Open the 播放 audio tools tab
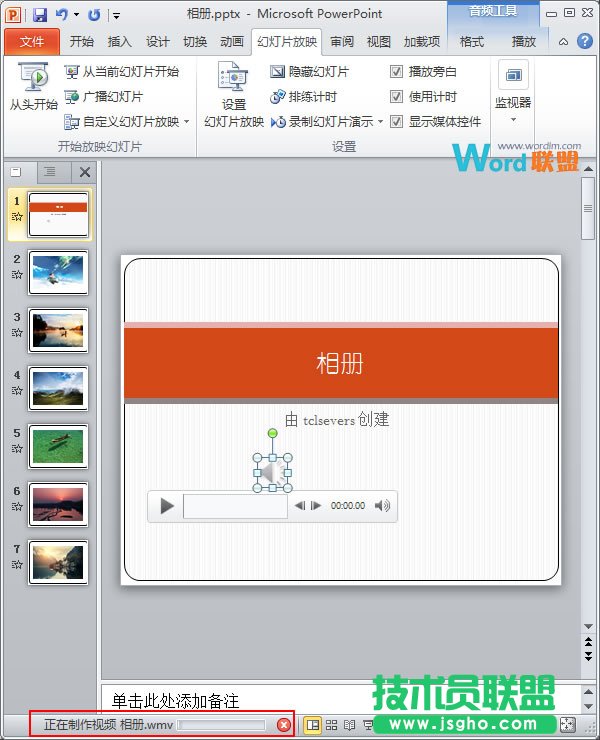The width and height of the screenshot is (600, 740). point(524,42)
